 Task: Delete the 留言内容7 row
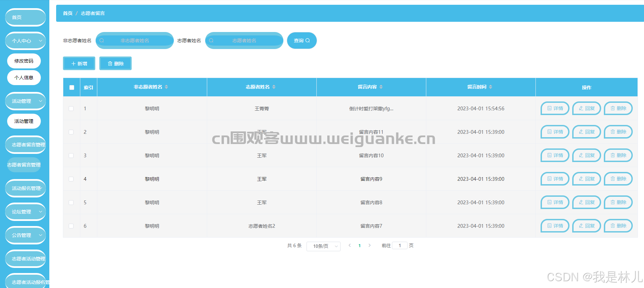(618, 226)
